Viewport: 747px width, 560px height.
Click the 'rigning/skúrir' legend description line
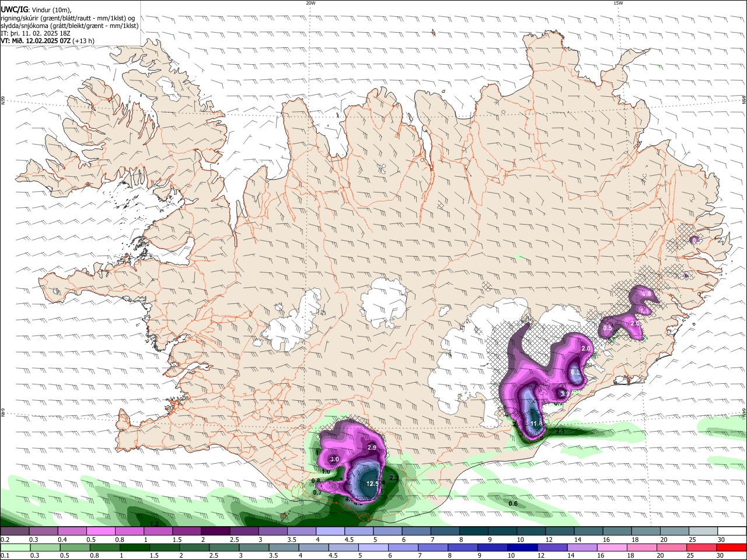[x=68, y=18]
